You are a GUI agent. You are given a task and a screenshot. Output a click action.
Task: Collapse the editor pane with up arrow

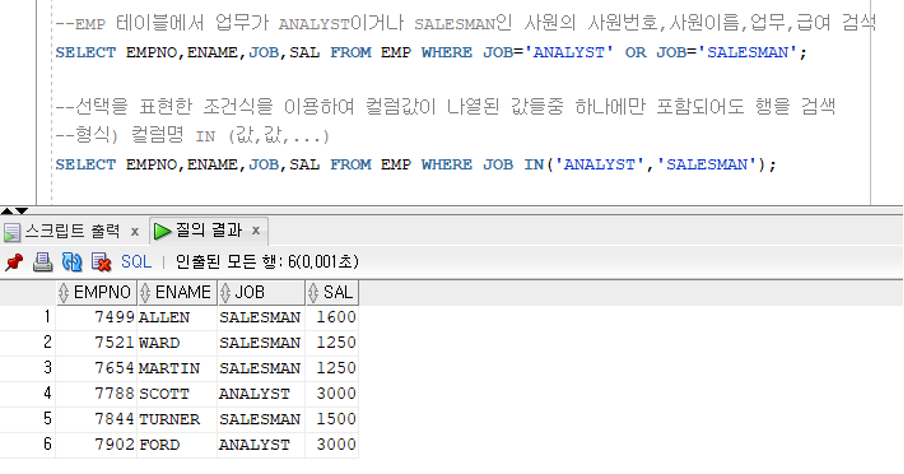tap(7, 211)
